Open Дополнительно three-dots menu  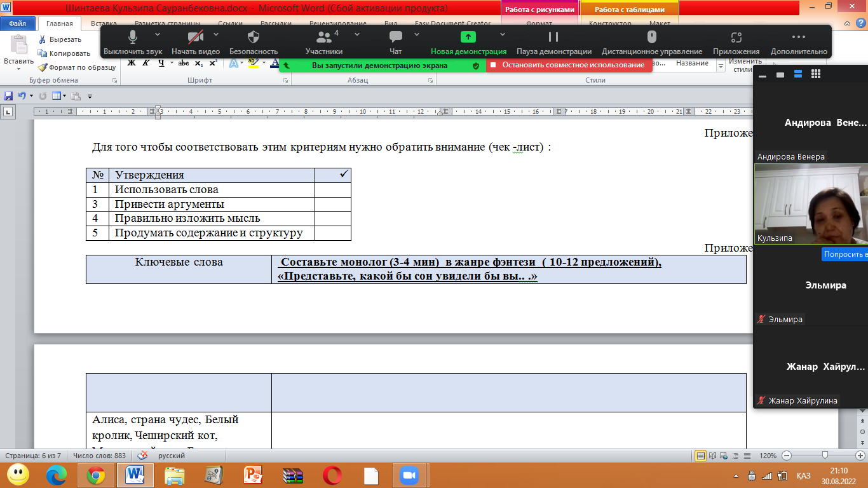tap(799, 42)
